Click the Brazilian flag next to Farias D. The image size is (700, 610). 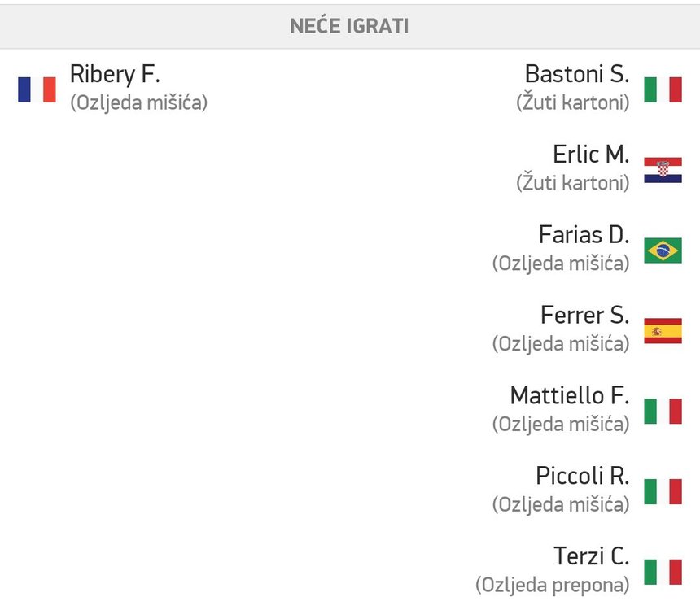click(663, 251)
